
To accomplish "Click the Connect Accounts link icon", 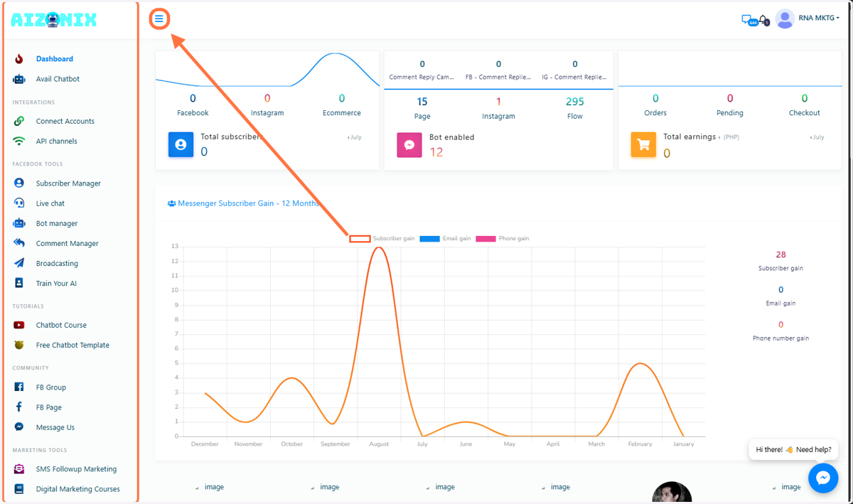I will click(x=19, y=121).
